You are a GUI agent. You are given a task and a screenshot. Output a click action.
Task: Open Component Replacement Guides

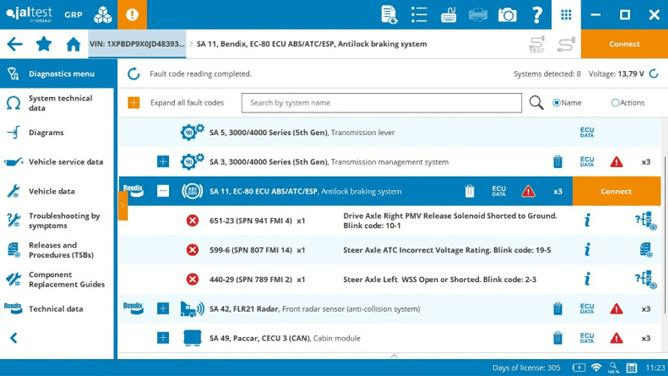pos(57,279)
